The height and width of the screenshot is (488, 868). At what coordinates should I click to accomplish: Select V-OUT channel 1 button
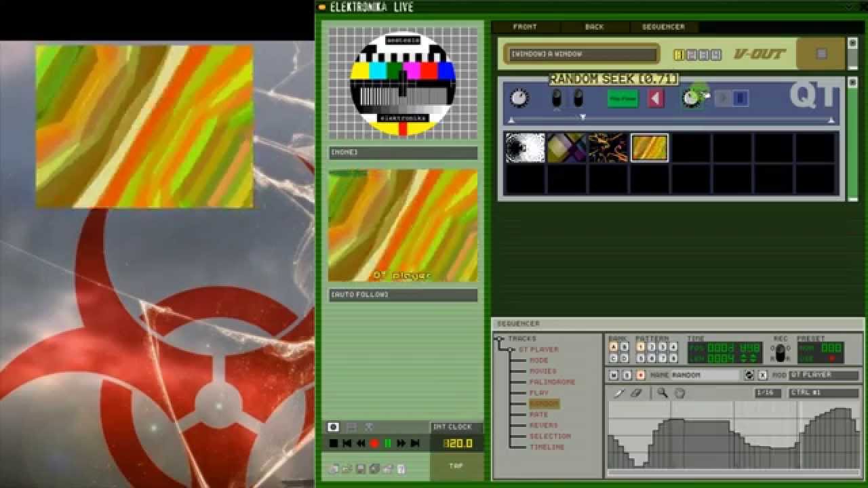[x=678, y=55]
